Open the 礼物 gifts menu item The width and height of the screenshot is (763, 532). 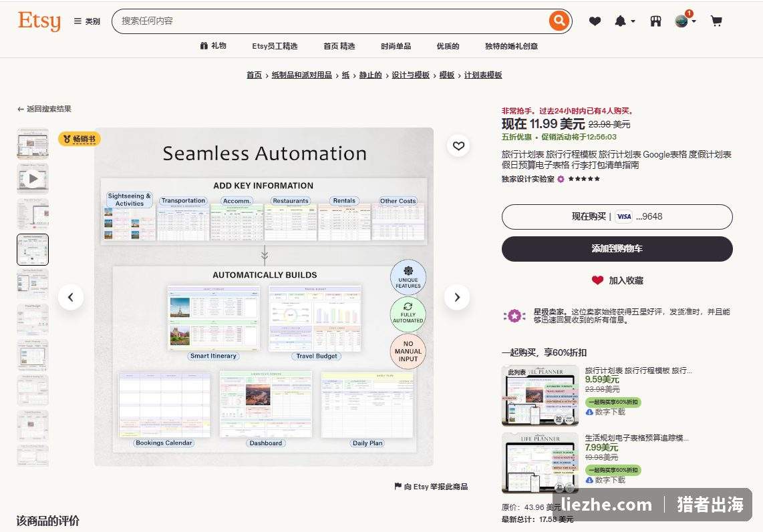coord(213,45)
